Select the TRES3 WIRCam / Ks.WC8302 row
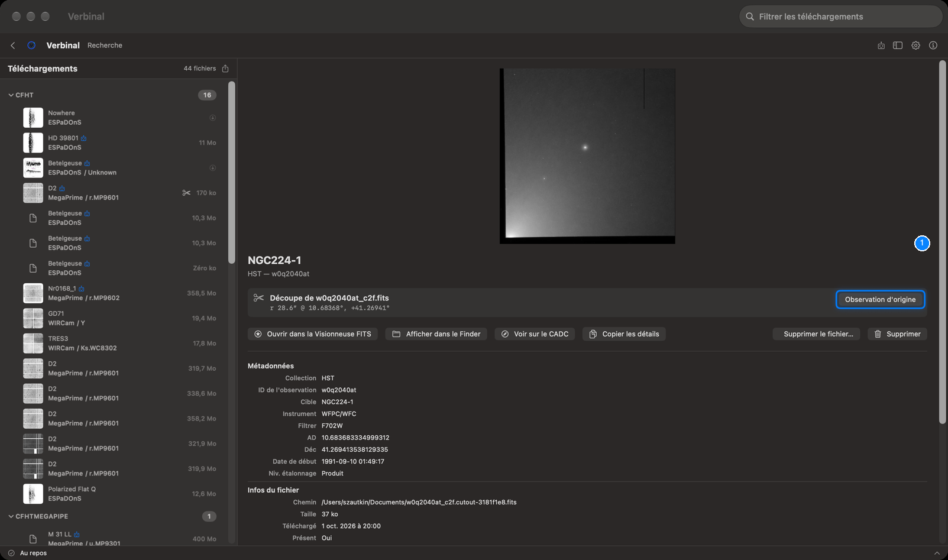948x560 pixels. tap(120, 344)
